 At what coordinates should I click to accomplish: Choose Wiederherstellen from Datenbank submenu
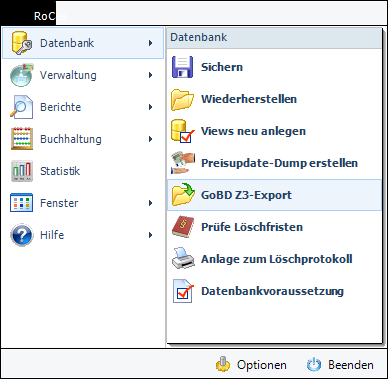pyautogui.click(x=274, y=99)
